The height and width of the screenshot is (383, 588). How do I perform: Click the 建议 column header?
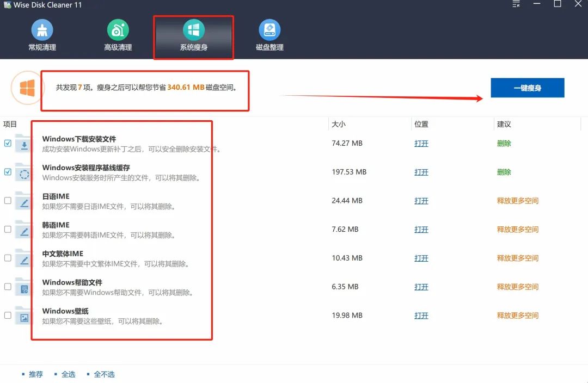(x=504, y=124)
